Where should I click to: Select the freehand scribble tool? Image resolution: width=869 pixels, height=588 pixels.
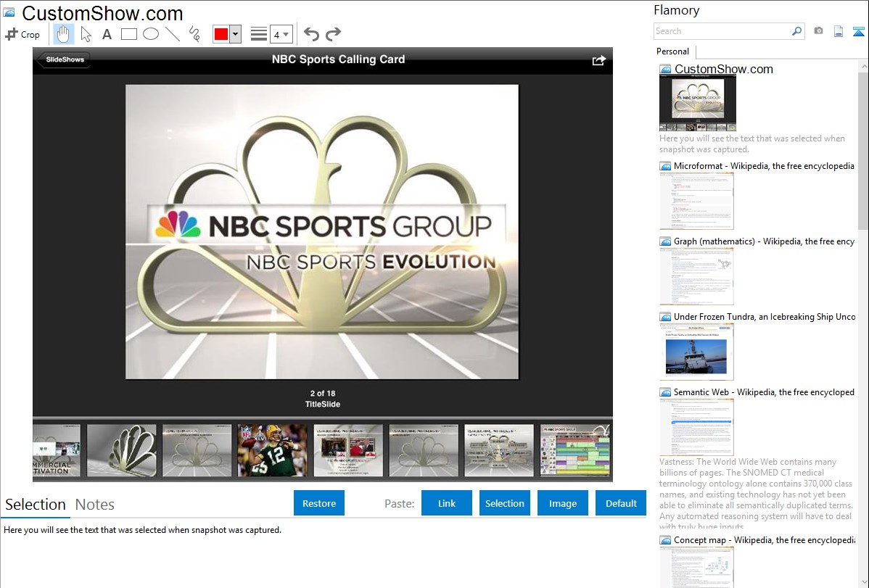[x=194, y=34]
